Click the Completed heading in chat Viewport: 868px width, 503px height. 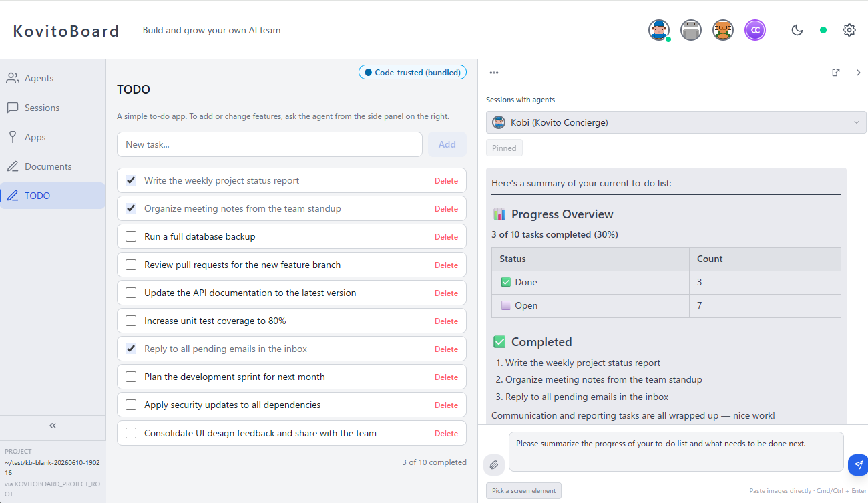click(532, 342)
